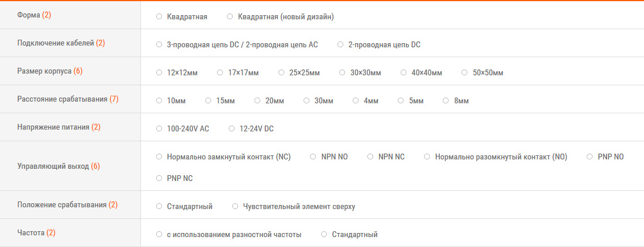The image size is (644, 247).
Task: Choose 12-24V DC supply voltage
Action: pos(232,128)
